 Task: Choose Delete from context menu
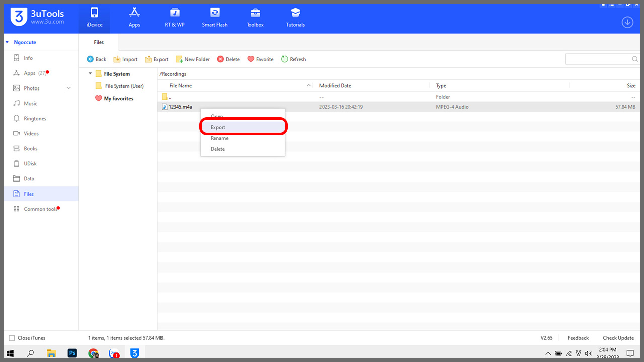243,149
